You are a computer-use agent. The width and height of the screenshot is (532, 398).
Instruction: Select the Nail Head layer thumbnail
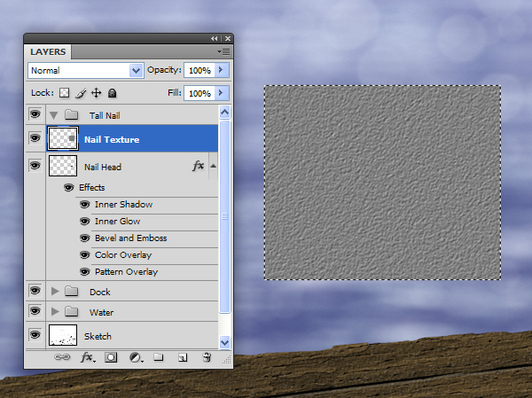click(x=63, y=166)
